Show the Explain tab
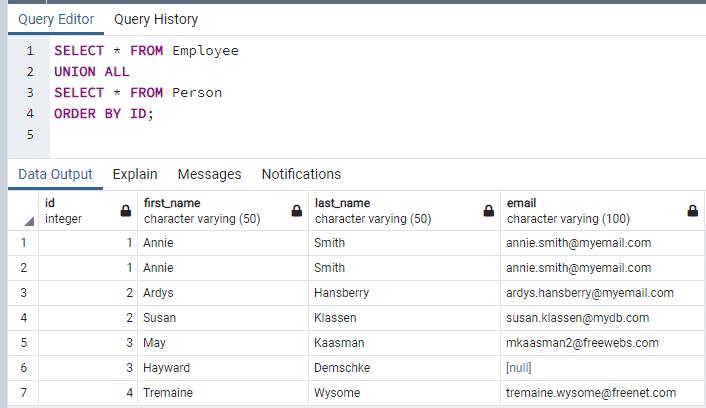The image size is (706, 408). pyautogui.click(x=135, y=174)
